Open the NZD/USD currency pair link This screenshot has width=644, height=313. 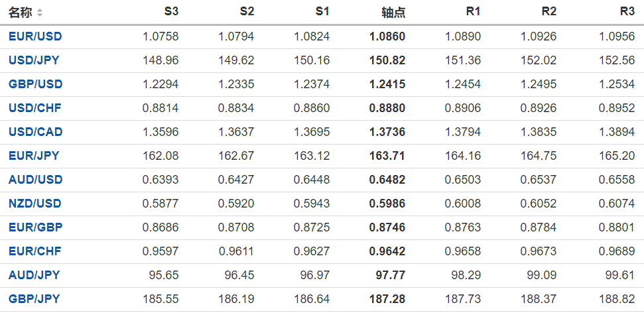click(x=35, y=204)
